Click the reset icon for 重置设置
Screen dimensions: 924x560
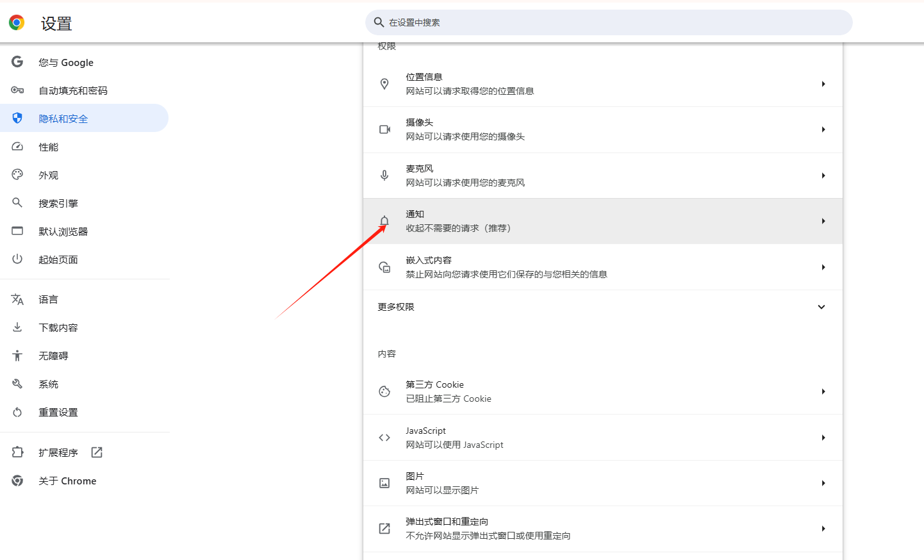[17, 412]
